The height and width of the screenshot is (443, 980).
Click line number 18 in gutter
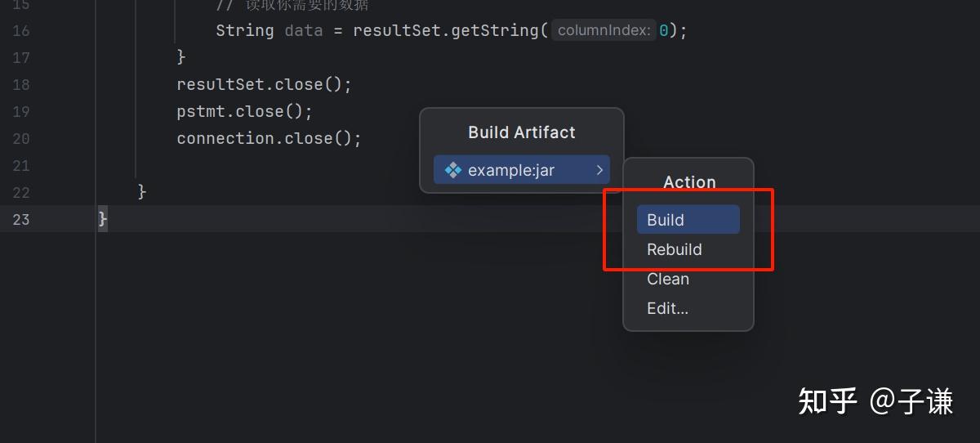point(21,84)
